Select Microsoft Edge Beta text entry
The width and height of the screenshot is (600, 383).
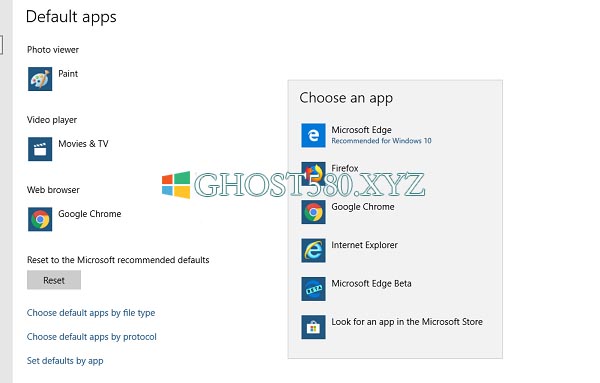pos(372,284)
